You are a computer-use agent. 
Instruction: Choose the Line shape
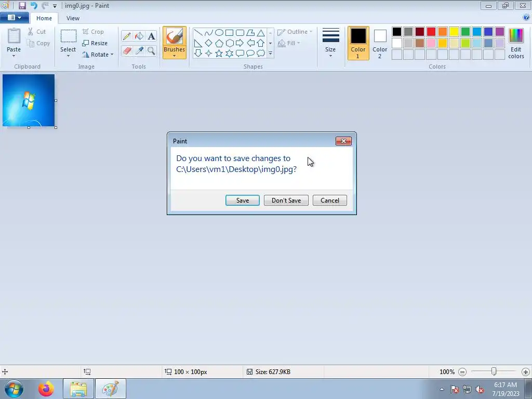pyautogui.click(x=198, y=33)
